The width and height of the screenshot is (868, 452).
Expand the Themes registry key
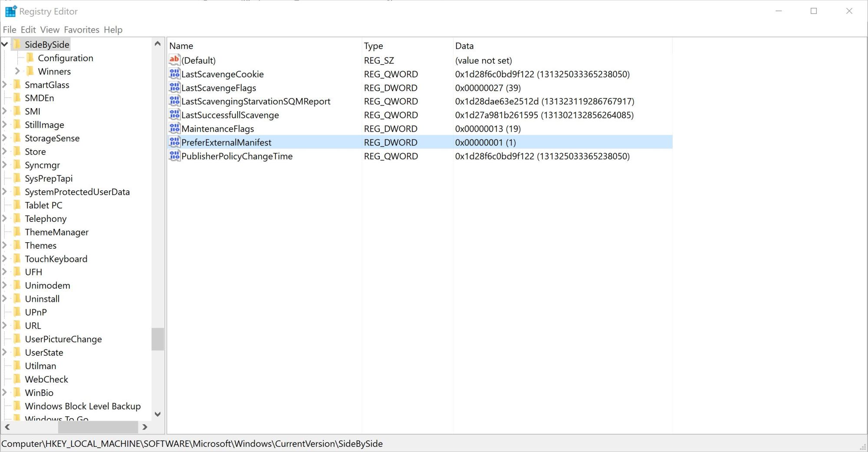[5, 245]
